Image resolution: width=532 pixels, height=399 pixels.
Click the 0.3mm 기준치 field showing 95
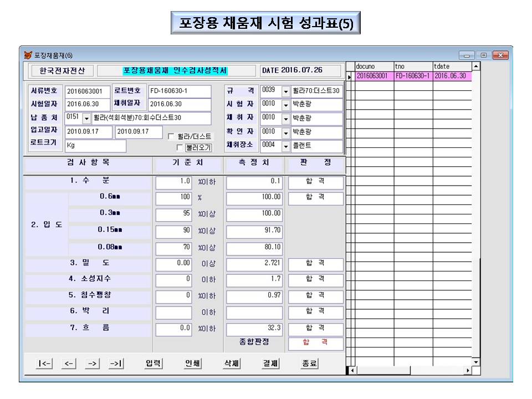pos(173,214)
